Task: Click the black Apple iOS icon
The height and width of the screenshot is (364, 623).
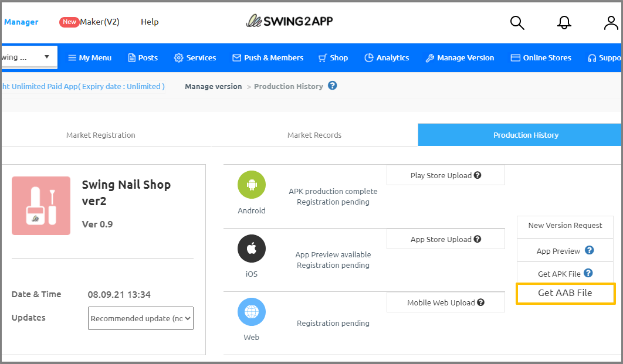Action: [x=252, y=249]
